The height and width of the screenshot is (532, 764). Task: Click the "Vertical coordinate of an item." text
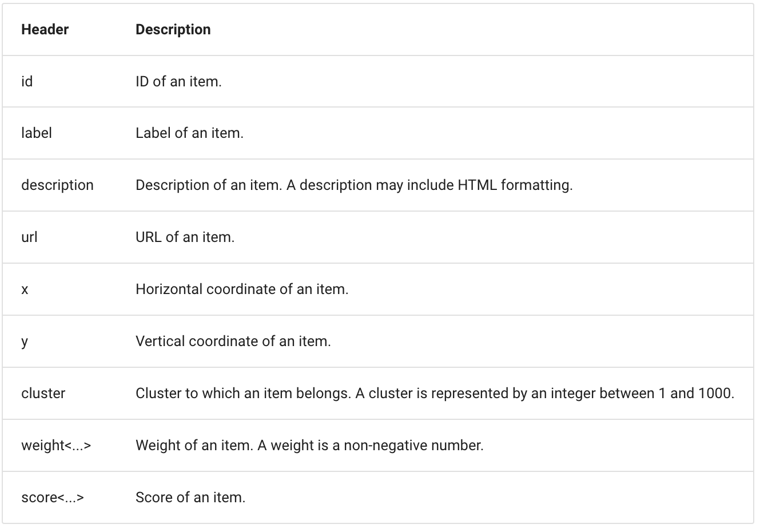click(233, 342)
